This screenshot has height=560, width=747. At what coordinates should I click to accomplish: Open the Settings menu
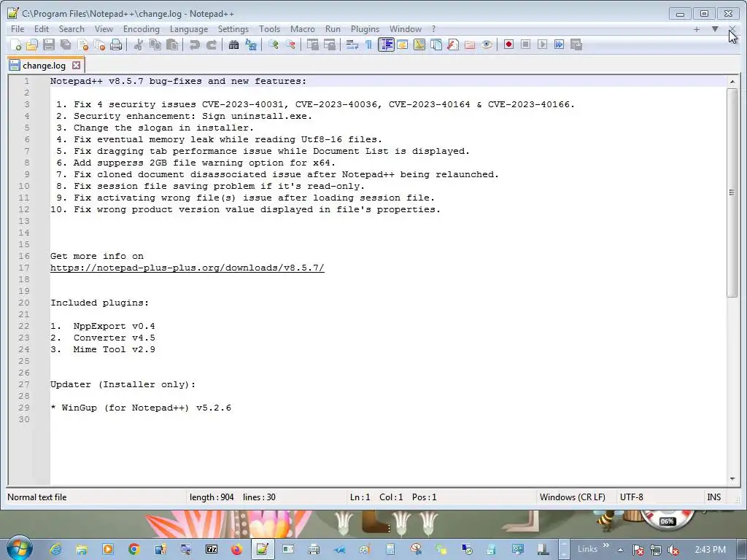click(x=233, y=29)
